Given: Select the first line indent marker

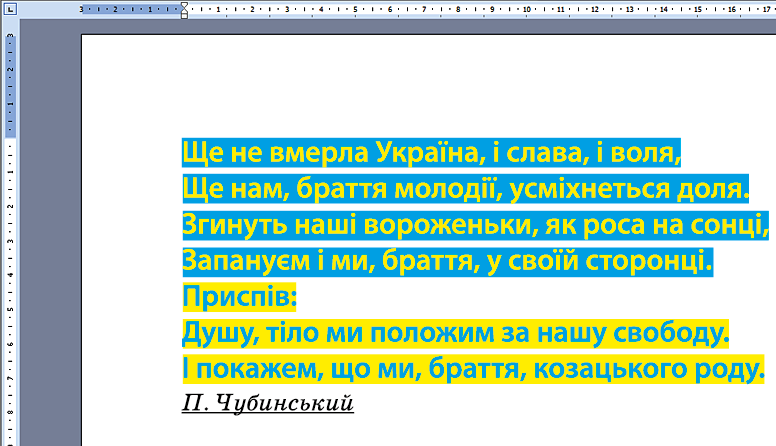Looking at the screenshot, I should [x=184, y=5].
